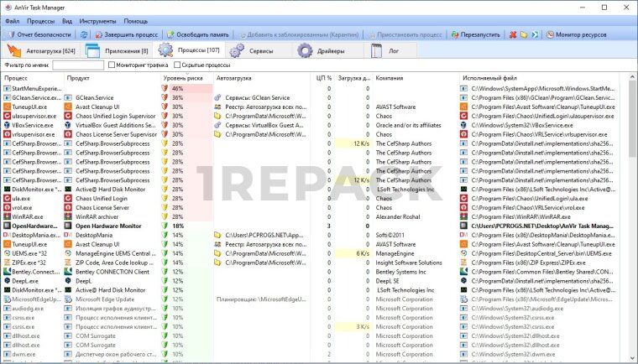The image size is (638, 364).
Task: Click the refresh icon after Отчет безопасности
Action: coord(83,34)
